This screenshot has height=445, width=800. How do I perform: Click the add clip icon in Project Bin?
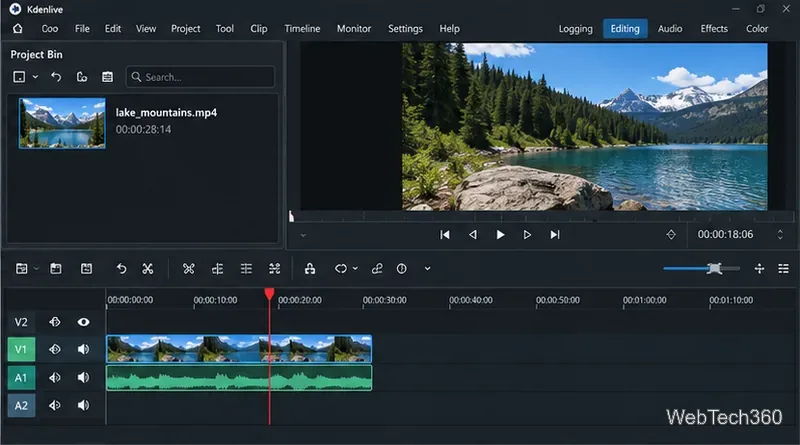(x=19, y=77)
